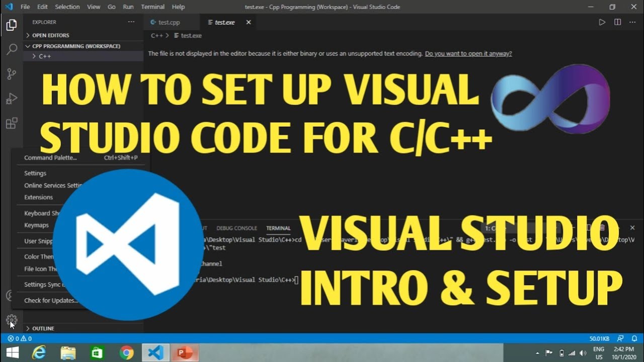
Task: Choose Extensions from the Manage menu
Action: click(x=38, y=197)
